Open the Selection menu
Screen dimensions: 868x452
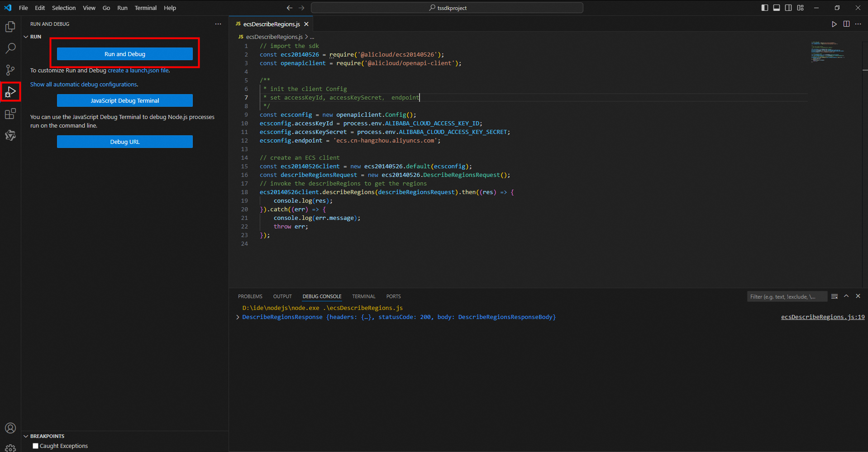tap(64, 8)
